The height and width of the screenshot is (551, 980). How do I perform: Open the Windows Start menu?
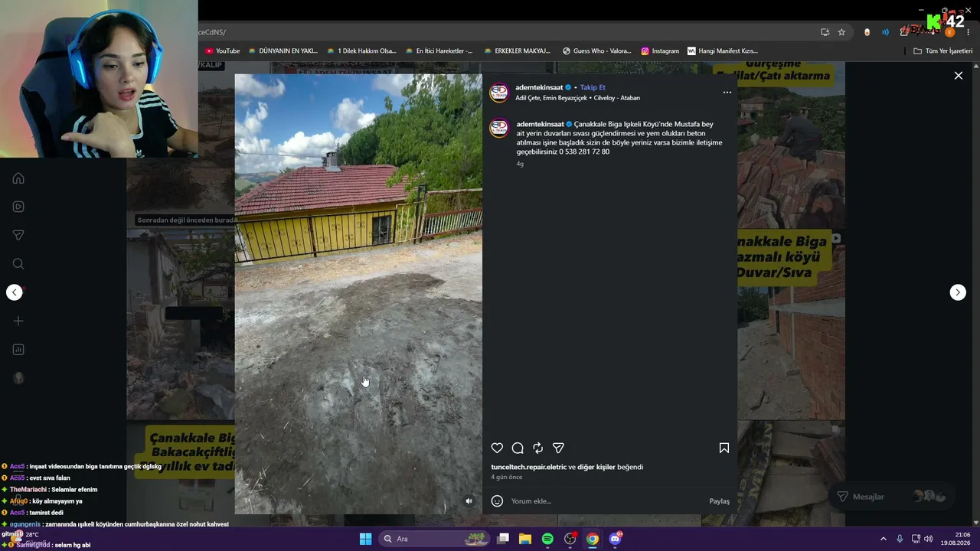click(365, 539)
